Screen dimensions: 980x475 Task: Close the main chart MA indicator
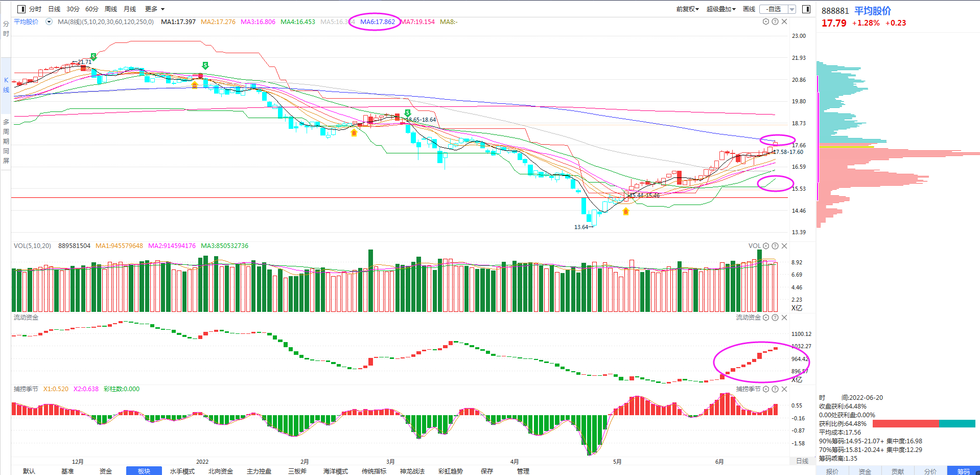[784, 21]
